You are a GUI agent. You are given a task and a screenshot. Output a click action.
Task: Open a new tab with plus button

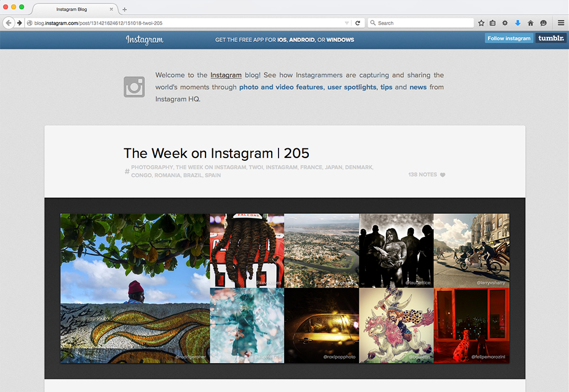124,10
